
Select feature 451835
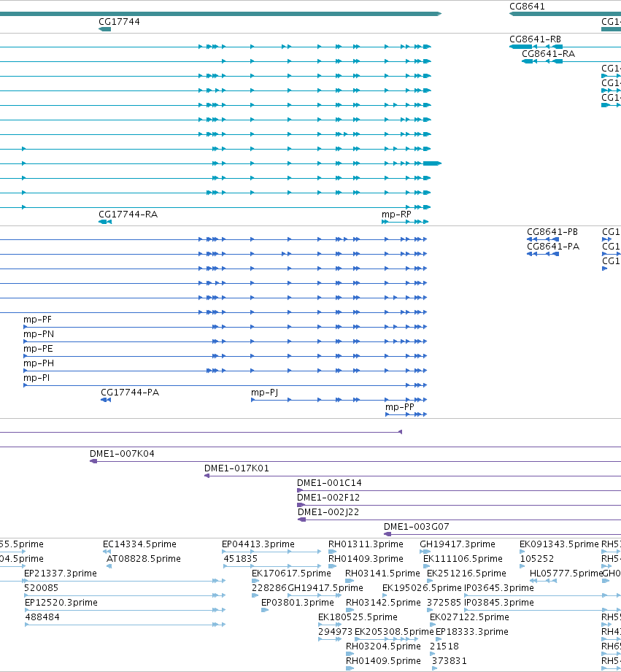point(240,559)
